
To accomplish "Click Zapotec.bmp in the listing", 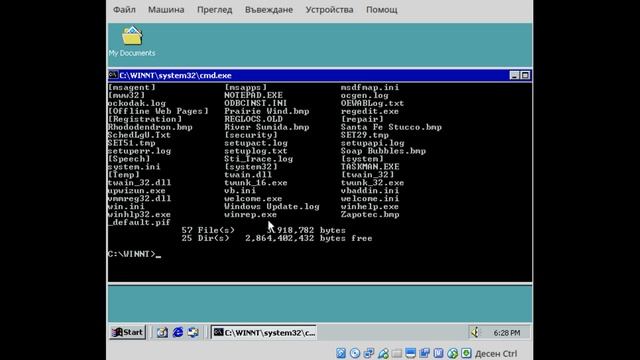I will 370,214.
